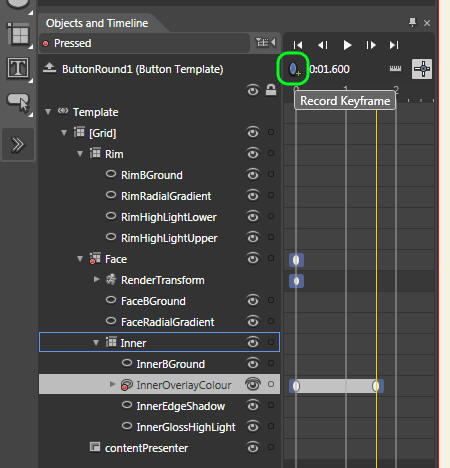Click the InnerOverlayColour keyframe at playhead
Image resolution: width=450 pixels, height=468 pixels.
[x=376, y=386]
